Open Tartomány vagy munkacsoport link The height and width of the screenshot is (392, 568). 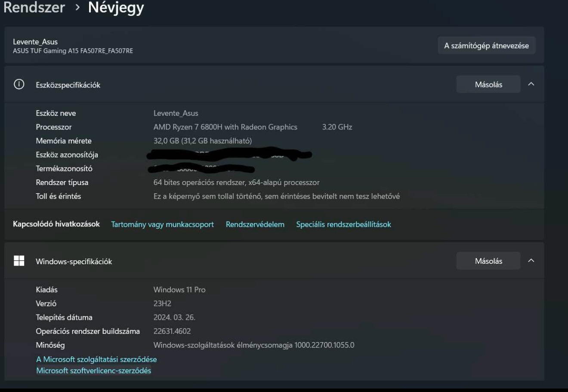(162, 224)
